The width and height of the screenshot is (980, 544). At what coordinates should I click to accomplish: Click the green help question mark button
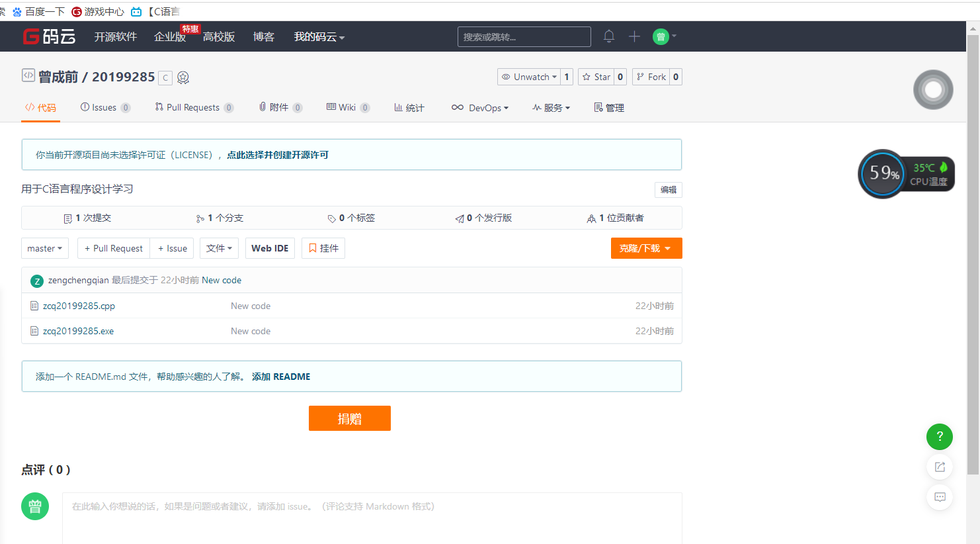[x=940, y=437]
